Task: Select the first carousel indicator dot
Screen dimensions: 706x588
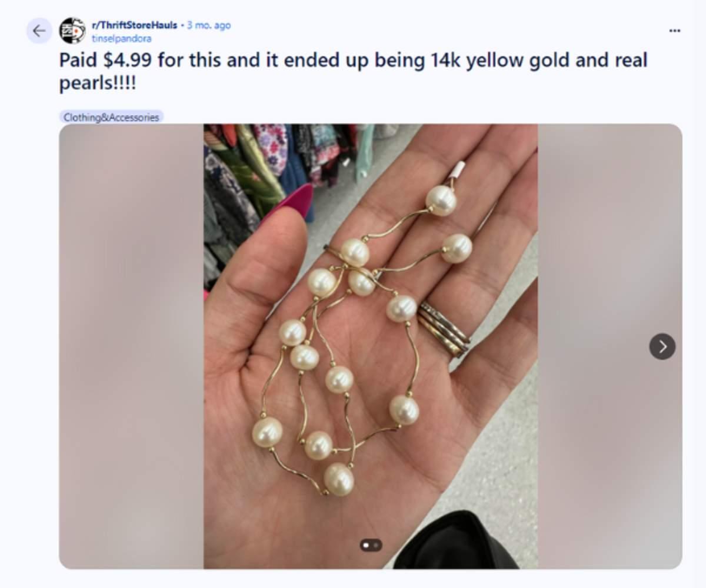Action: point(367,545)
